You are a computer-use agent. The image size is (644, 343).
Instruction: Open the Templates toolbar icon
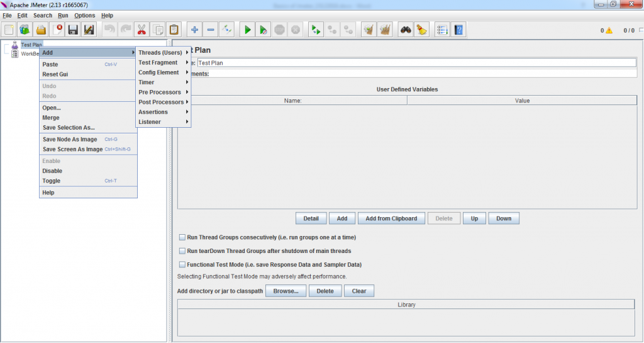pyautogui.click(x=25, y=30)
